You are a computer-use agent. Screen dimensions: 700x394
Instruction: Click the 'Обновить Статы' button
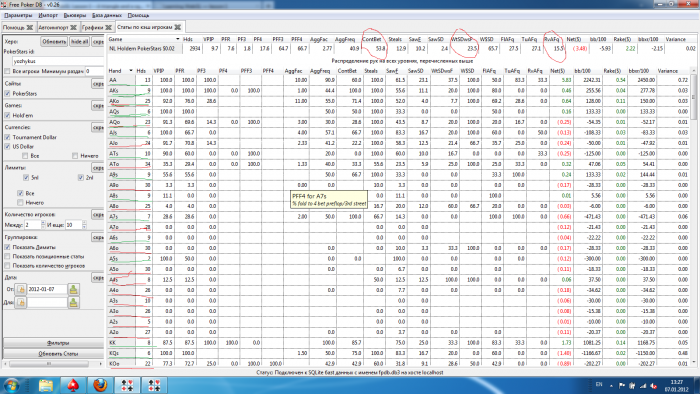(x=54, y=354)
